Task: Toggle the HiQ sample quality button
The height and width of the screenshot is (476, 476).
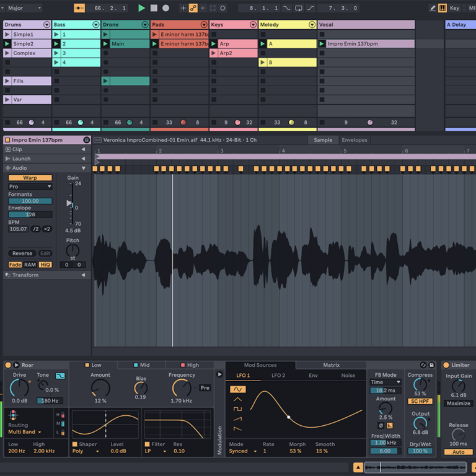Action: [45, 265]
